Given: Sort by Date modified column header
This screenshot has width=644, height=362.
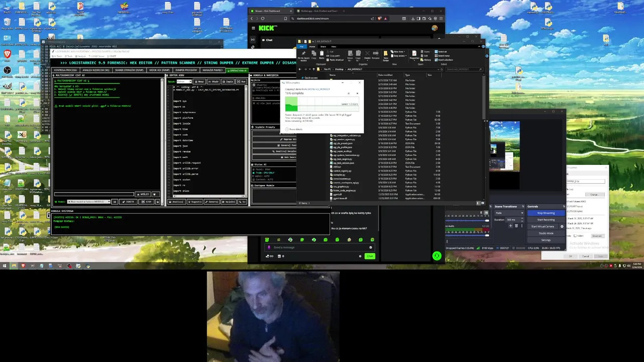Looking at the screenshot, I should [385, 75].
